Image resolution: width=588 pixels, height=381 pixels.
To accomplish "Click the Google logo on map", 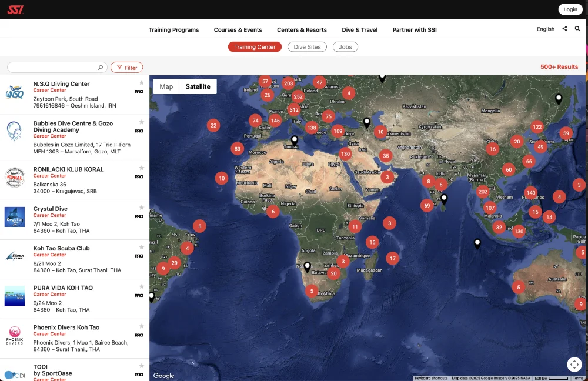I will click(x=163, y=376).
